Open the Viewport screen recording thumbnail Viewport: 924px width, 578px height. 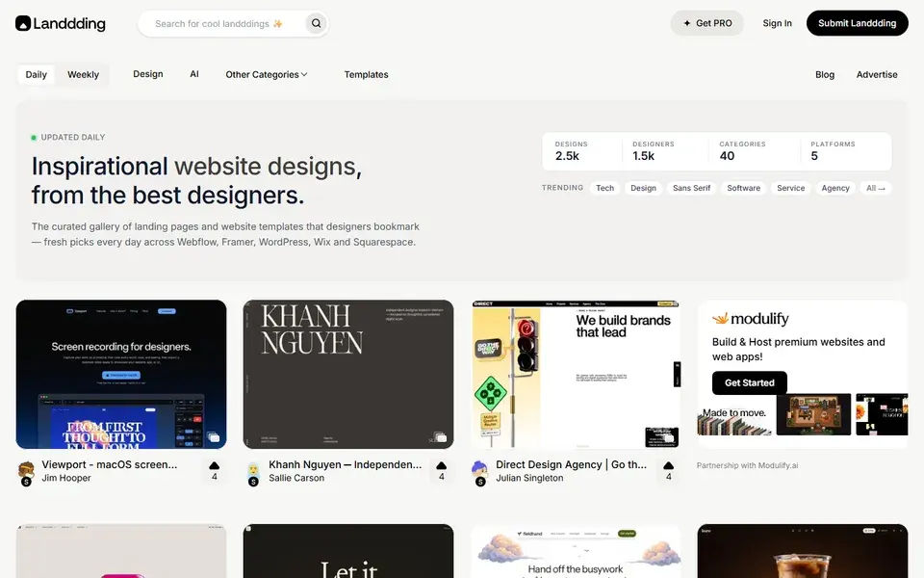[x=121, y=374]
